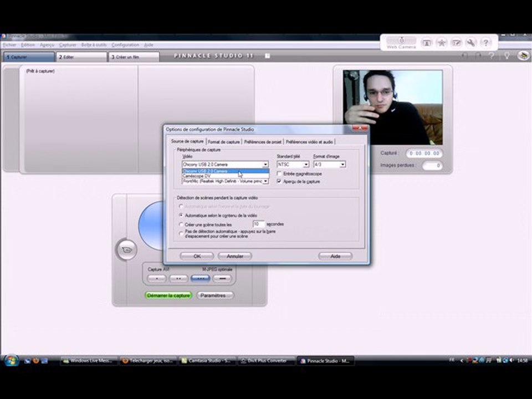
Task: Open the Windows Start orb
Action: pyautogui.click(x=11, y=360)
